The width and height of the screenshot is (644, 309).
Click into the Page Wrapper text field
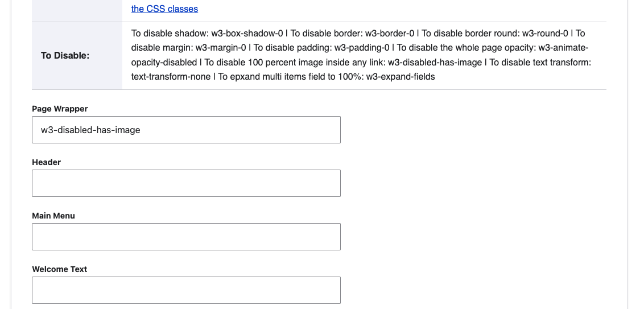coord(186,130)
